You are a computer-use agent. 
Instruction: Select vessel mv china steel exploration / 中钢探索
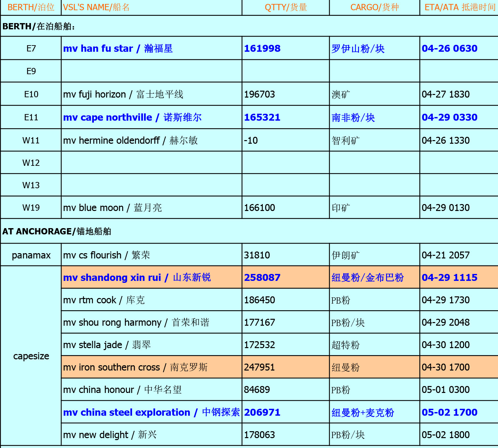pos(152,412)
